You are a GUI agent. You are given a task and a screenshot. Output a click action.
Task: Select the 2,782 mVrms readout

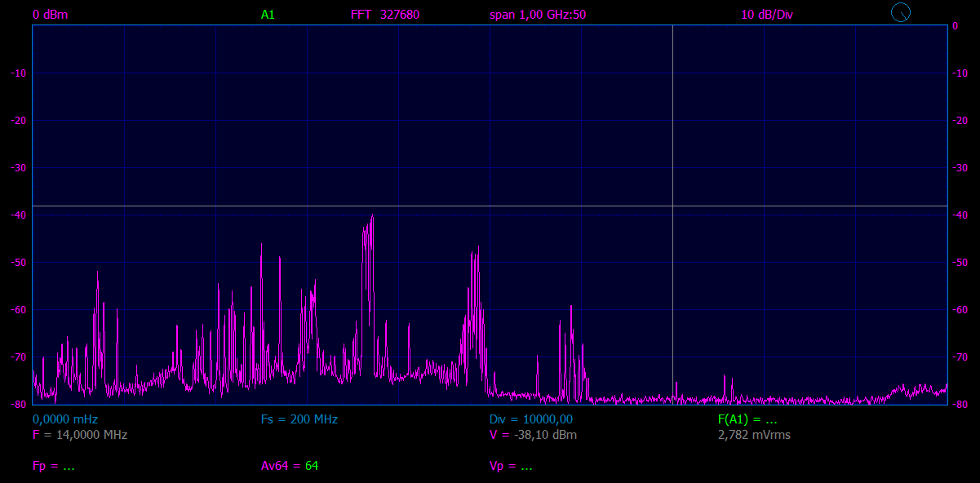point(754,435)
